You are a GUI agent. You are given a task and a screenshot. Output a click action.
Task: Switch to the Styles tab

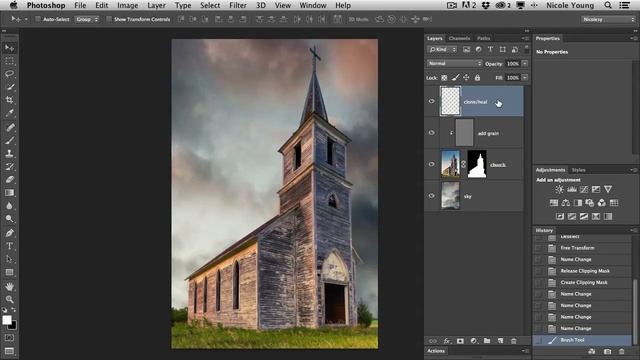coord(578,170)
